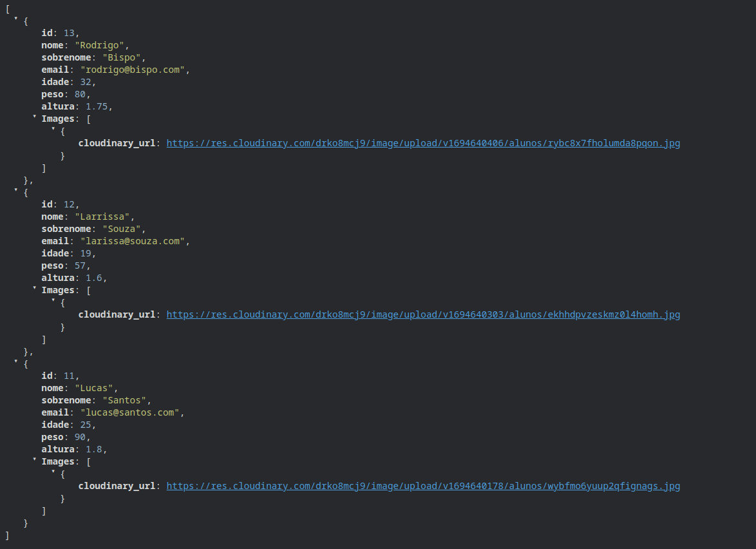Collapse the object with id 12
The width and height of the screenshot is (756, 549).
click(x=16, y=191)
